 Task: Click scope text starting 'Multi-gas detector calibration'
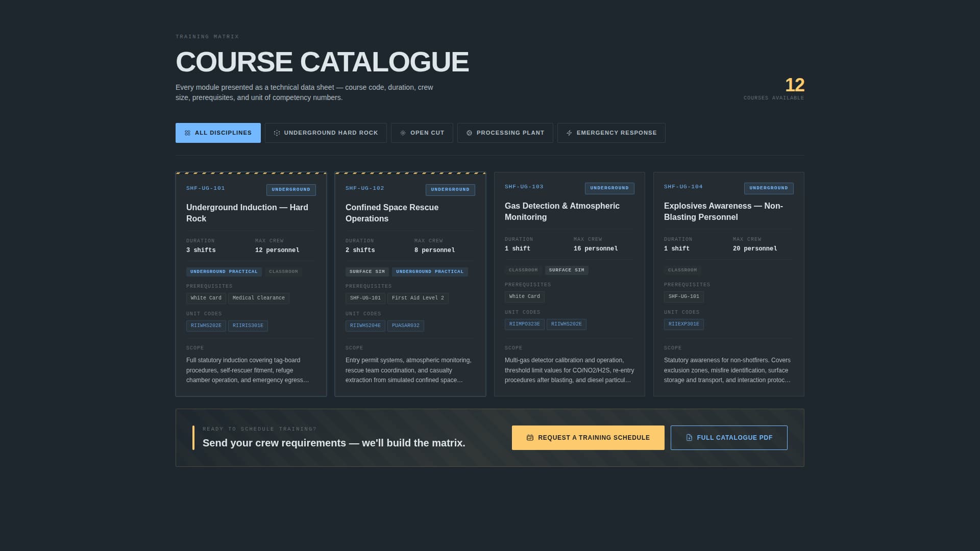[569, 370]
